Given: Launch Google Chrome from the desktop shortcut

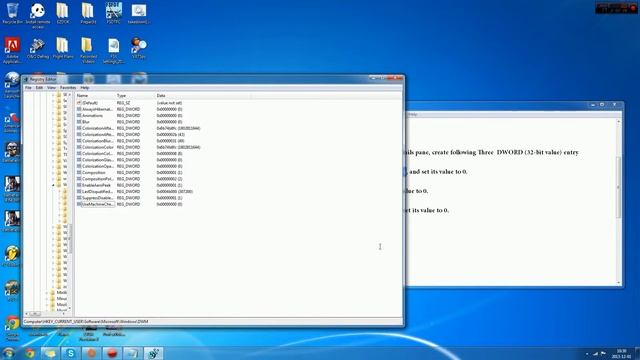Looking at the screenshot, I should coord(12,329).
